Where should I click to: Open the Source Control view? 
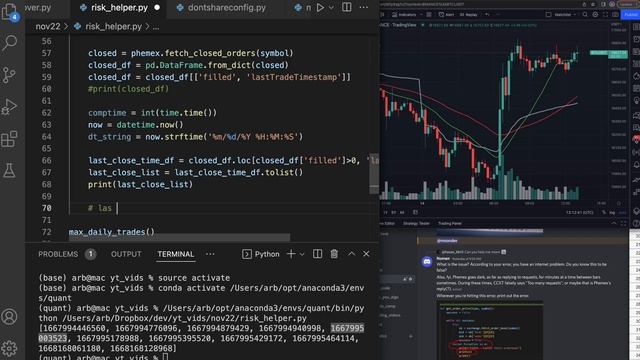click(x=9, y=75)
